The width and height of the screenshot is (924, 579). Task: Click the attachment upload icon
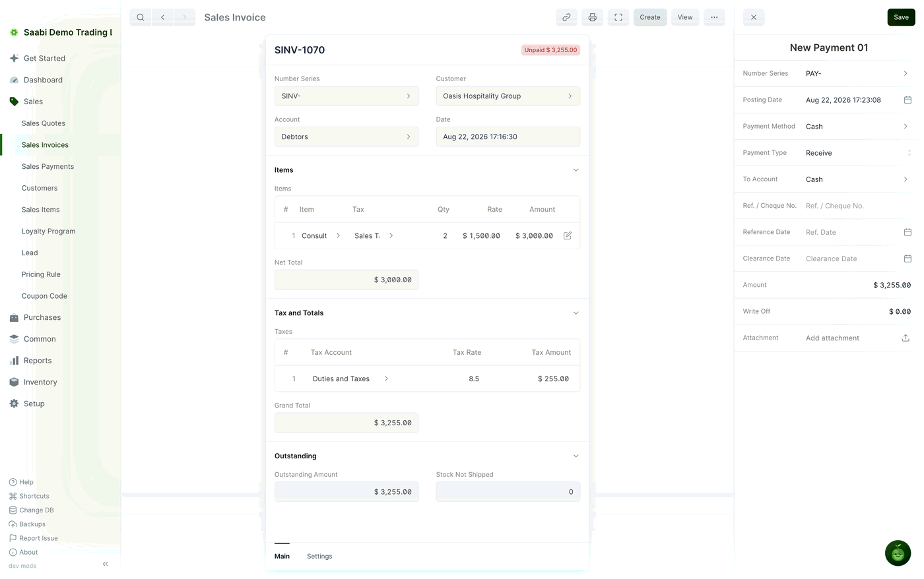click(x=906, y=338)
